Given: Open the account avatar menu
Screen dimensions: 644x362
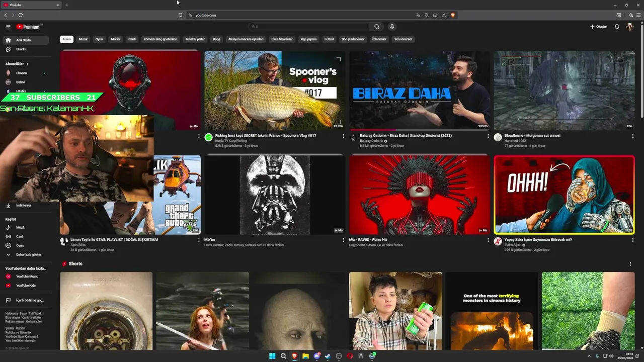Looking at the screenshot, I should coord(630,27).
